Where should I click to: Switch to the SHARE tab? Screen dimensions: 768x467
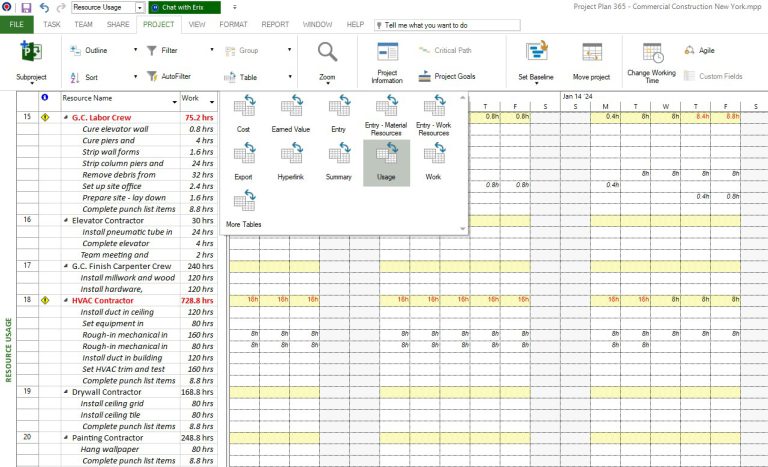(x=118, y=25)
